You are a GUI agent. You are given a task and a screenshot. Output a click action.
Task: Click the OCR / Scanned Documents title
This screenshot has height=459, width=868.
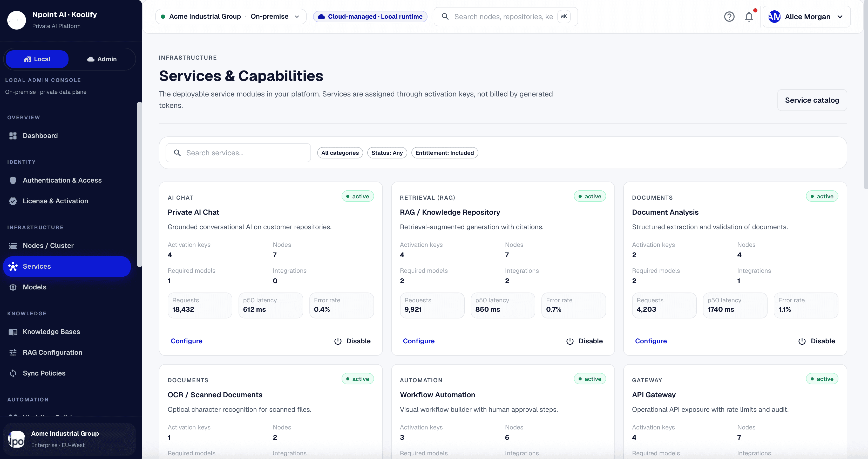pos(215,395)
